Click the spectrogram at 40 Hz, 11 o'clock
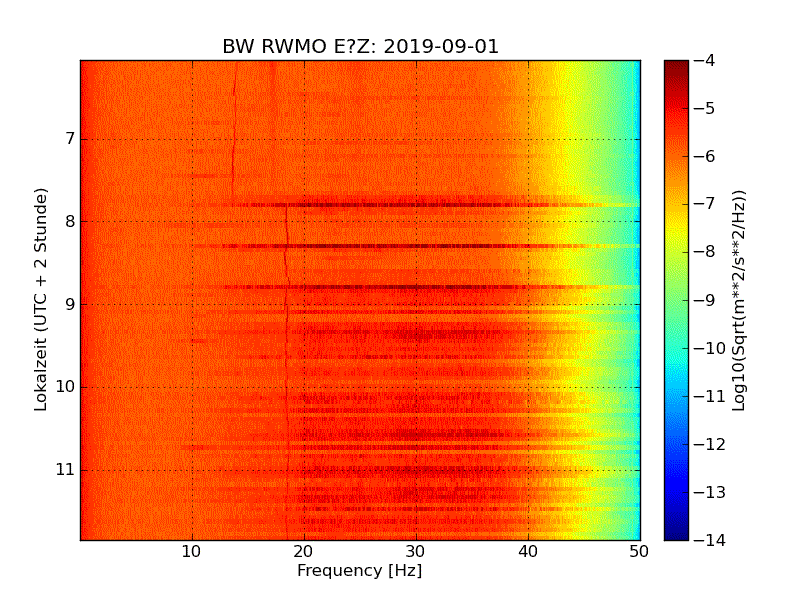This screenshot has height=600, width=800. 529,470
